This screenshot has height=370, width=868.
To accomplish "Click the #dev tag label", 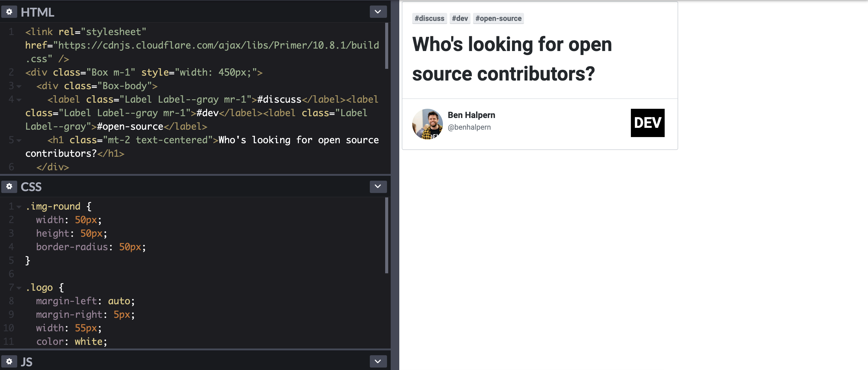I will (x=459, y=18).
